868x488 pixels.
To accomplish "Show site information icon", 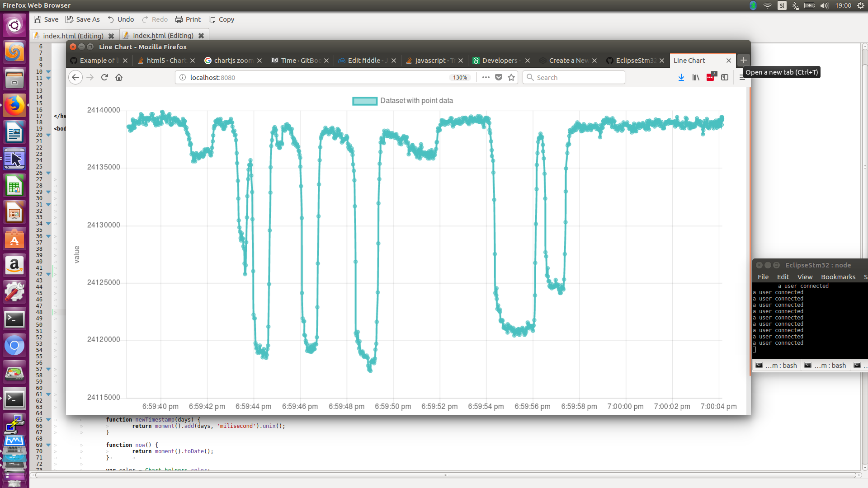I will tap(183, 77).
